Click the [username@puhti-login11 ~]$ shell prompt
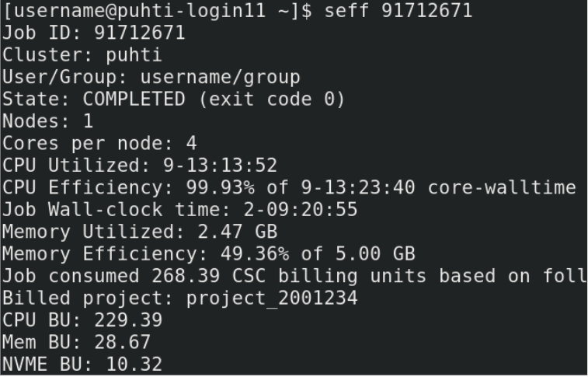This screenshot has height=377, width=588. [151, 11]
